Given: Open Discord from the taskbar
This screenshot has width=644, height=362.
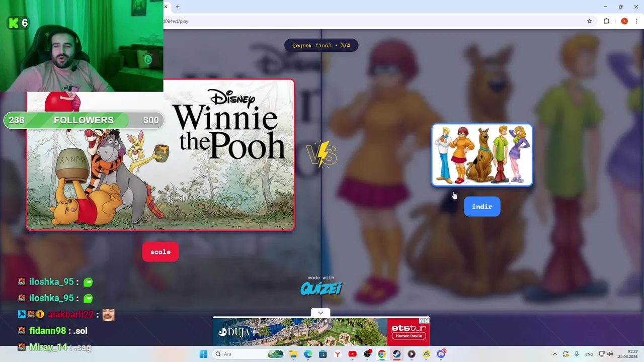Looking at the screenshot, I should [441, 354].
